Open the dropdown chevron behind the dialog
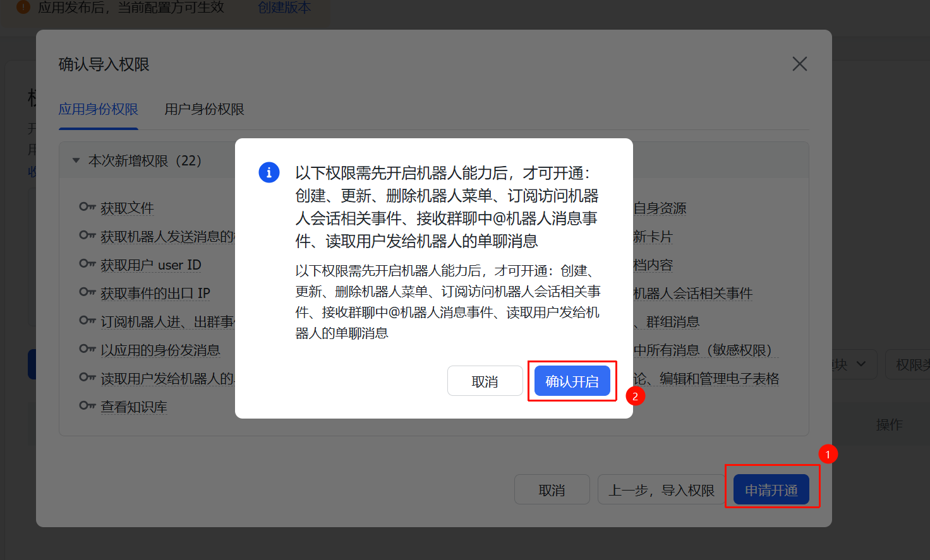The width and height of the screenshot is (930, 560). [861, 364]
